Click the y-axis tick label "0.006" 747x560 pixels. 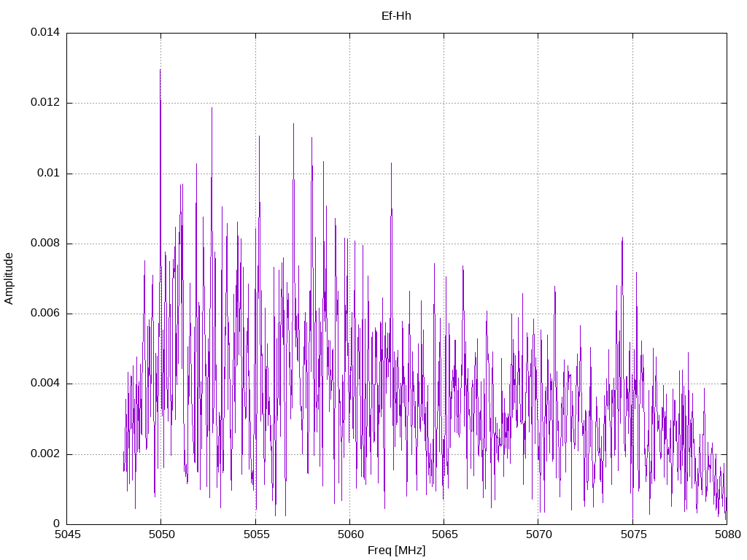pyautogui.click(x=45, y=314)
